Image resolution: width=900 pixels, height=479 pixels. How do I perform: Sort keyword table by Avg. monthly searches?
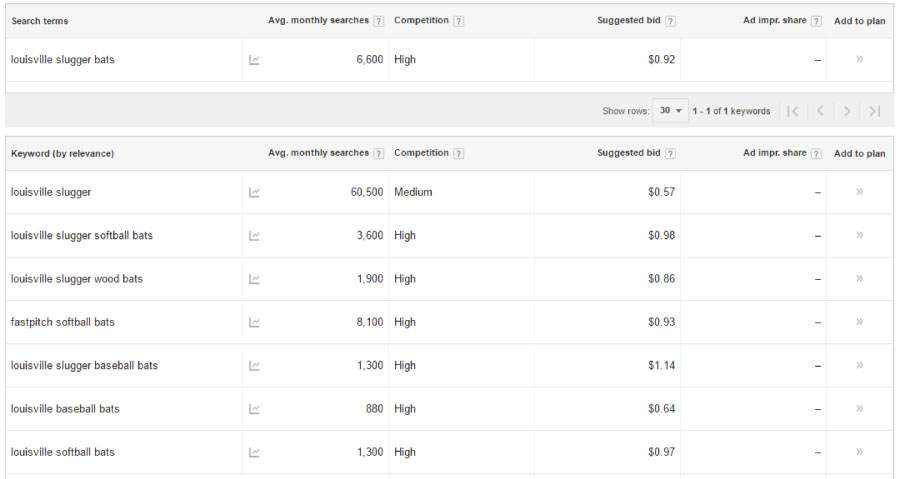(318, 153)
